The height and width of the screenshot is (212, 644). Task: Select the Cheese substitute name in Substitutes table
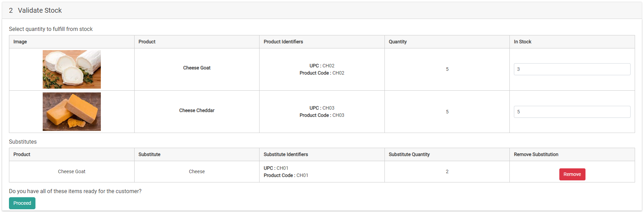point(197,171)
